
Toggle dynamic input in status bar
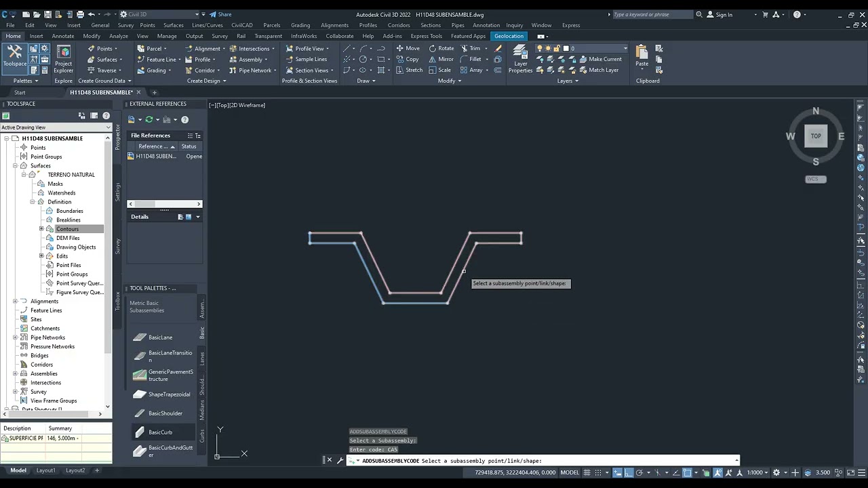[618, 472]
